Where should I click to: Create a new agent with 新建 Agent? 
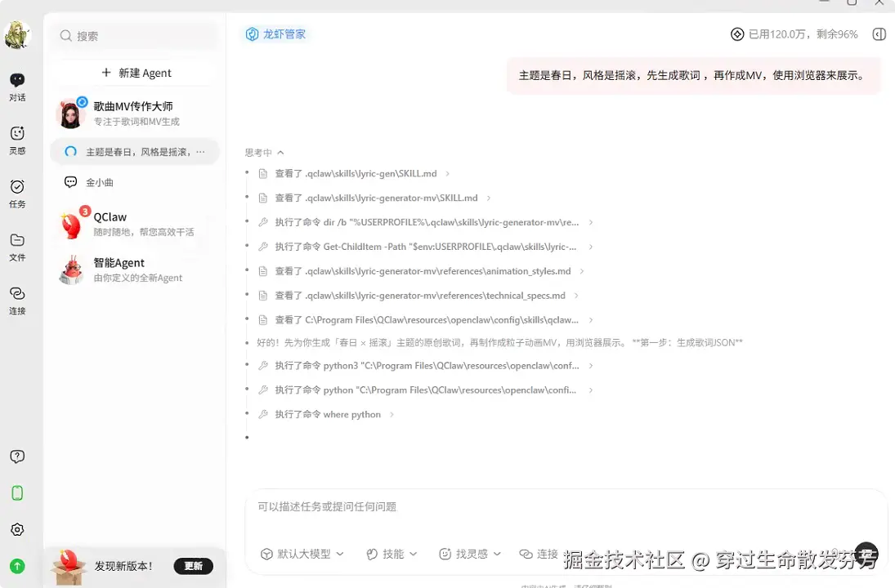136,73
